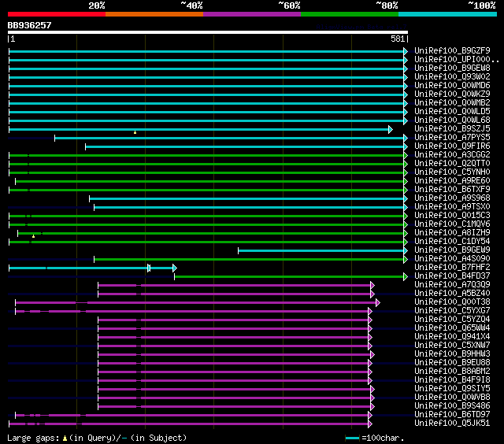Click the arrowhead ending the B9SZJ5 alignment
This screenshot has height=444, width=504.
point(390,129)
